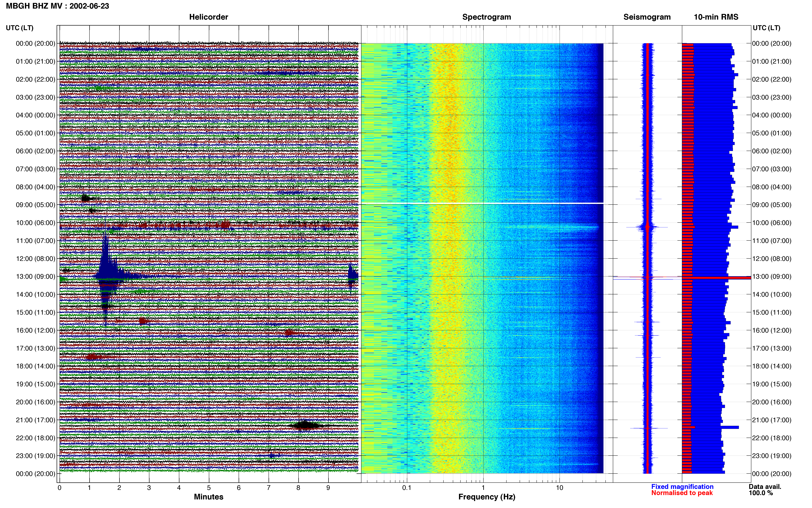
Task: Click the '1' frequency axis tick
Action: [x=483, y=488]
